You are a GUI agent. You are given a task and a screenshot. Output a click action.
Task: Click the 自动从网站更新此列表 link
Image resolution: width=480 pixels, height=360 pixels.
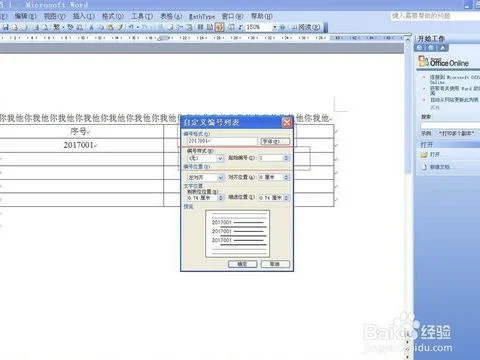click(x=455, y=100)
